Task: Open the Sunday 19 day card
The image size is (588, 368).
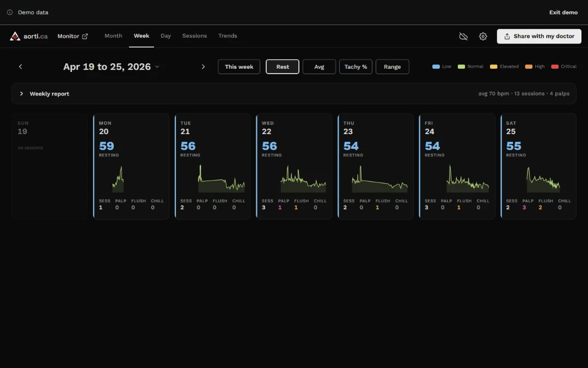Action: pyautogui.click(x=50, y=166)
